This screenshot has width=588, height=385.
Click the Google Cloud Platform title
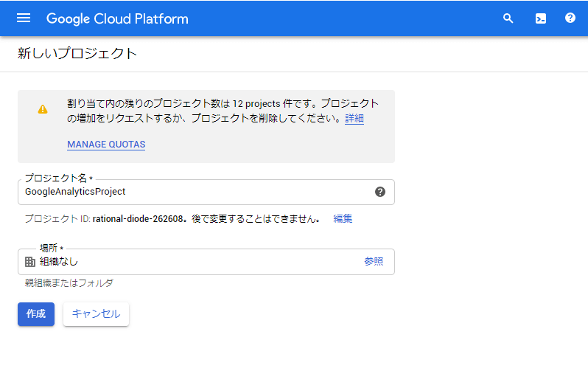(117, 18)
